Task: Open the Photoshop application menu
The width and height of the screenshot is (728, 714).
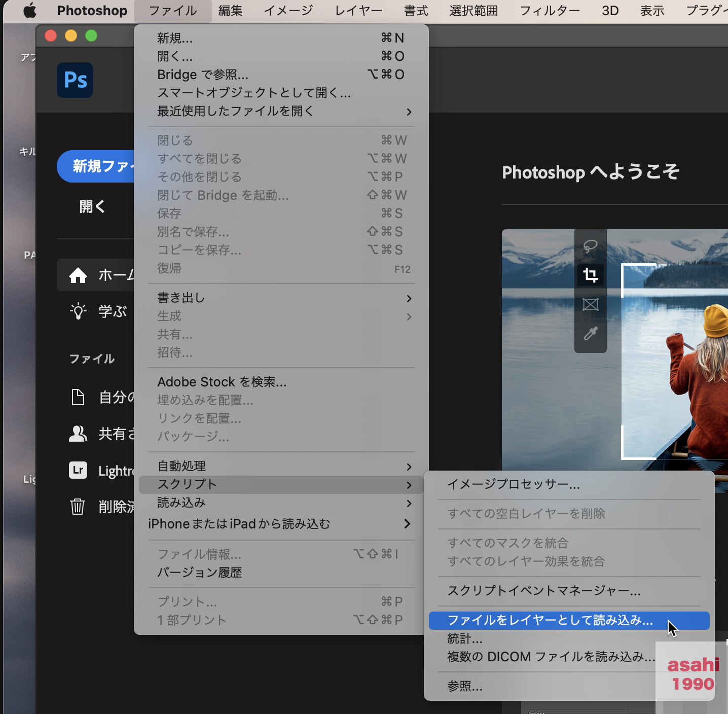Action: tap(92, 11)
